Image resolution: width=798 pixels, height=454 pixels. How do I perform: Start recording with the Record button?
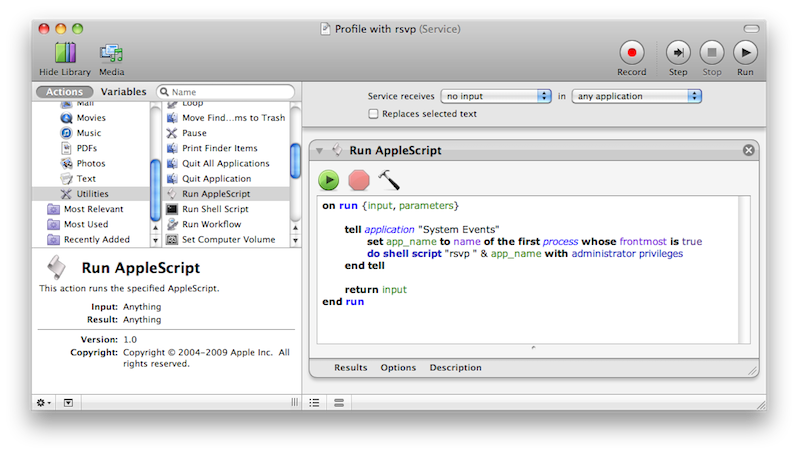(632, 52)
